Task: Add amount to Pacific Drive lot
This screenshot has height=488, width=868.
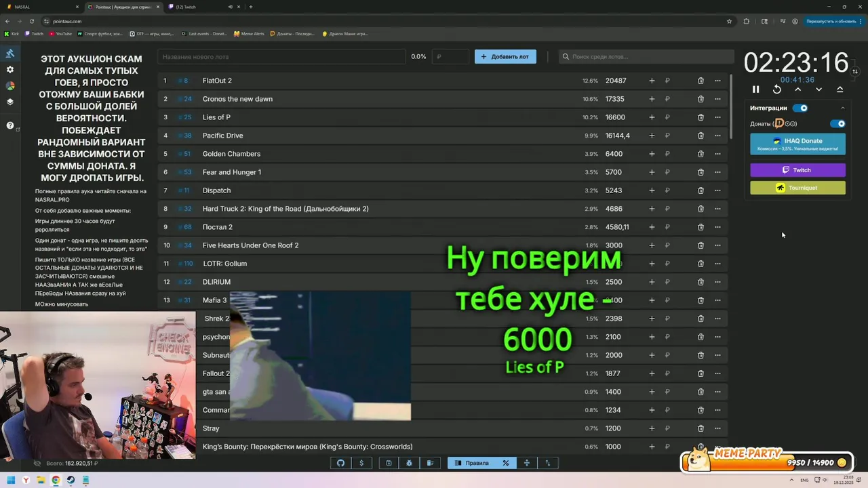Action: point(652,136)
